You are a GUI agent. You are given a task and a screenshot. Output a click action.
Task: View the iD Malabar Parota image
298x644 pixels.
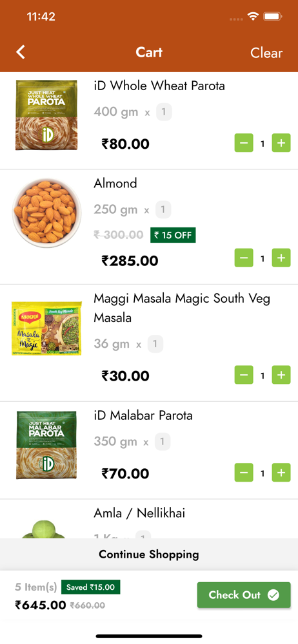click(x=46, y=445)
